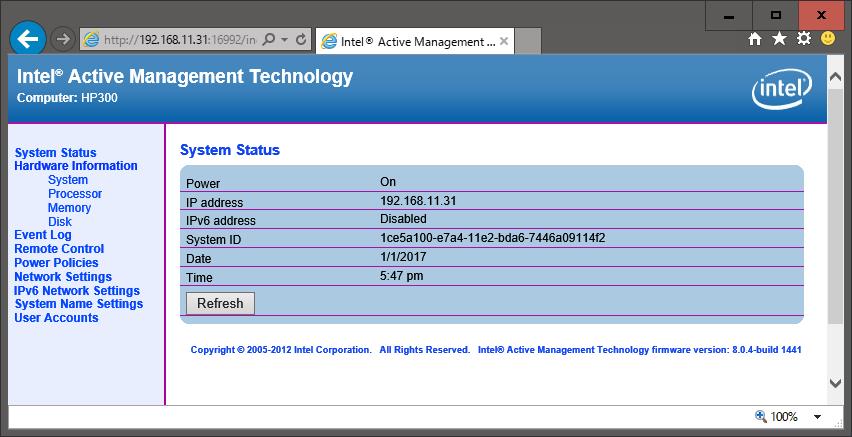Click the Power value On
852x437 pixels.
click(x=388, y=182)
